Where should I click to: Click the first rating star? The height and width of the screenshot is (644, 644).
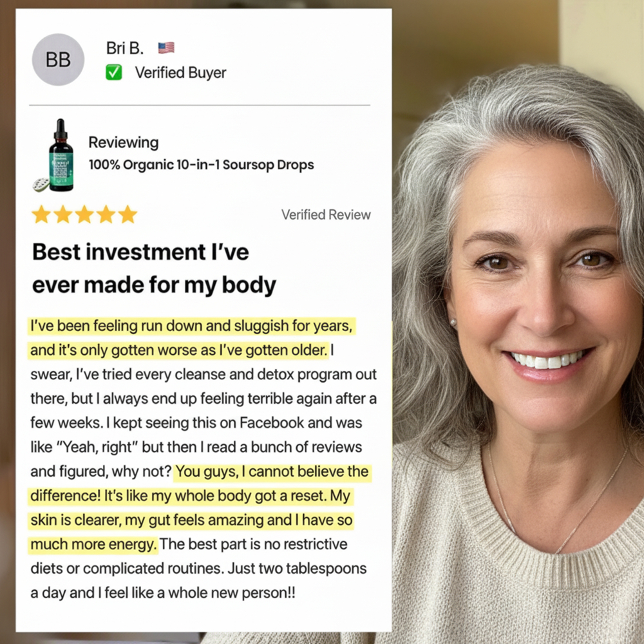(41, 214)
